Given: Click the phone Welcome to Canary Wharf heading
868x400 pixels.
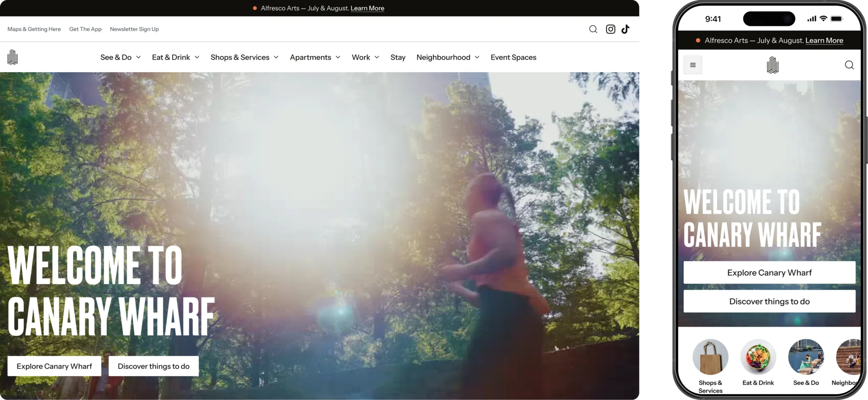Looking at the screenshot, I should [753, 218].
